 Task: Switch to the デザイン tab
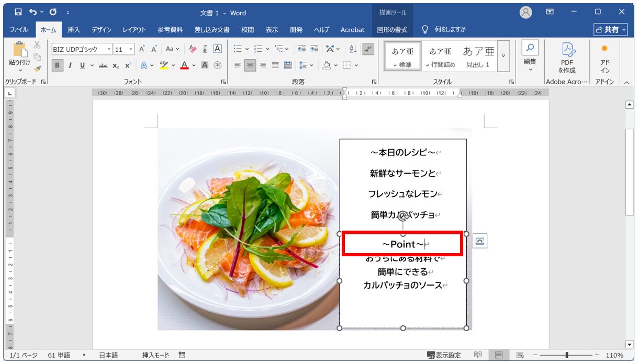(x=101, y=30)
